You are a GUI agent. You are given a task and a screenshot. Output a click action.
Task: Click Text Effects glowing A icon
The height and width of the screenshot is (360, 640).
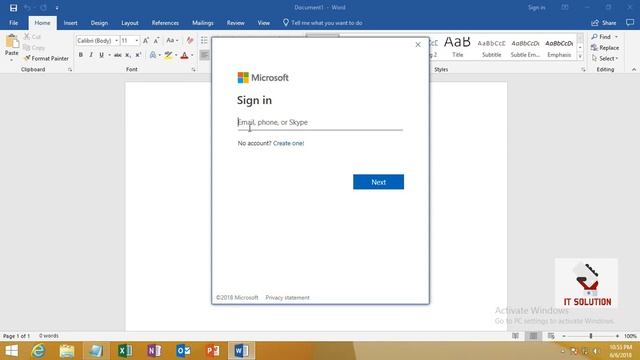click(153, 55)
